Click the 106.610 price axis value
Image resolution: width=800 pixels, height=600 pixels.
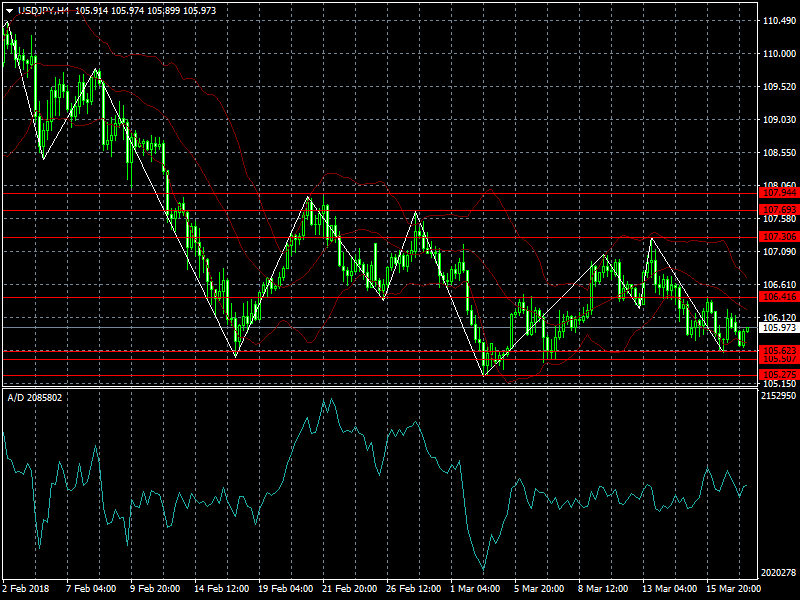tap(779, 285)
